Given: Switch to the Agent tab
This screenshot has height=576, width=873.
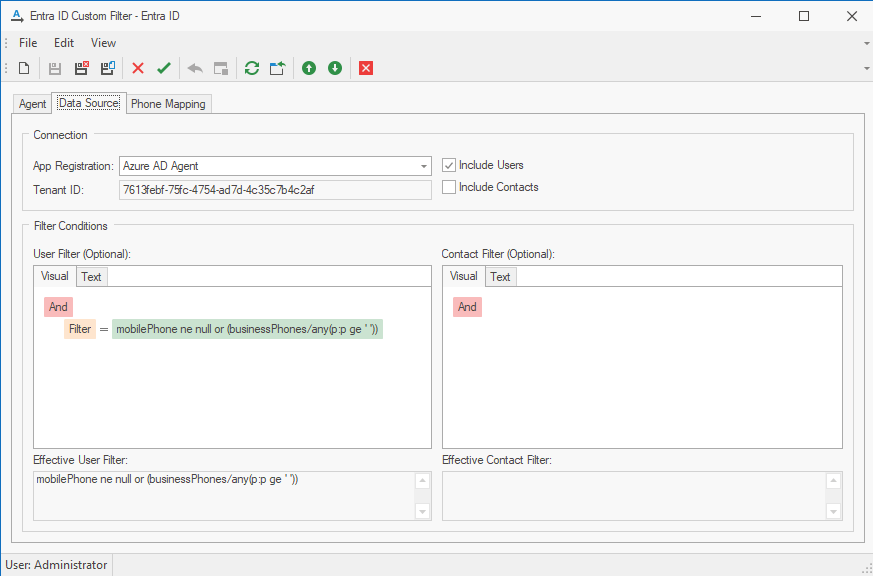Looking at the screenshot, I should 32,104.
